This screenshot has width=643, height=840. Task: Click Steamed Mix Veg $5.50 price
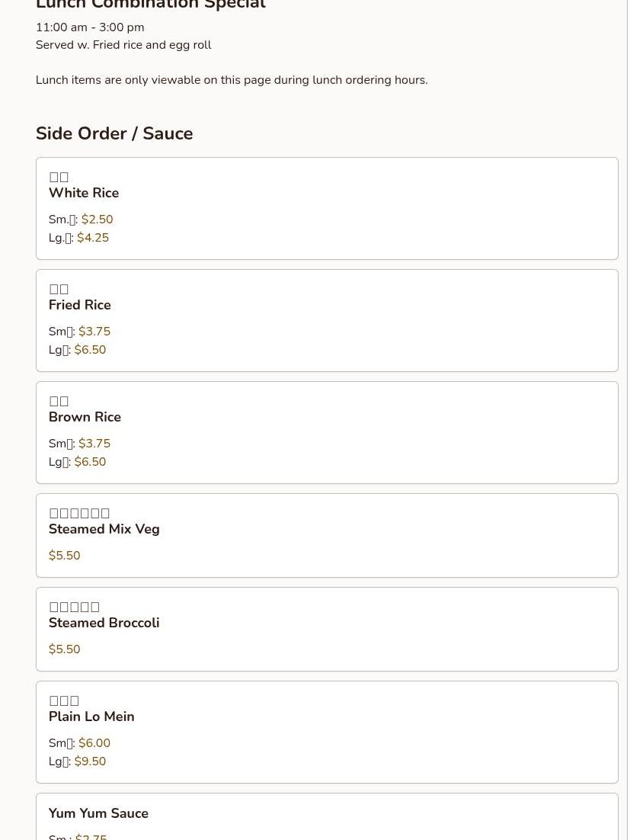[64, 556]
